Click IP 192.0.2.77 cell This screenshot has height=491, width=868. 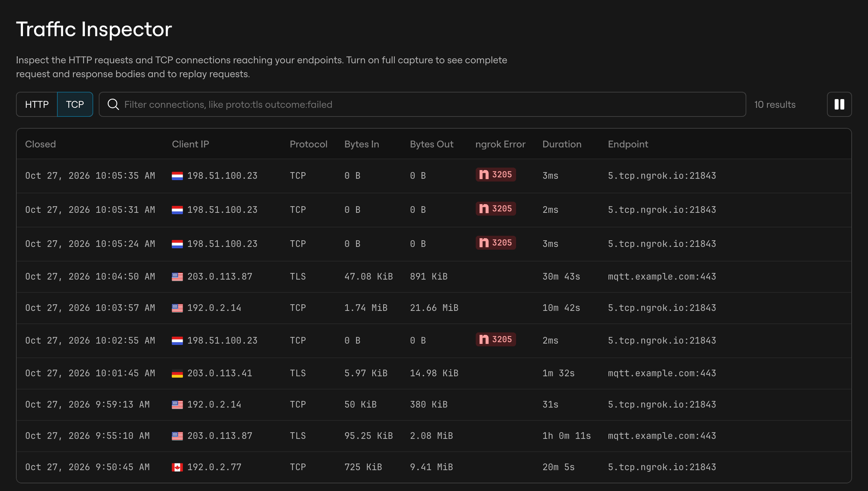pos(214,467)
